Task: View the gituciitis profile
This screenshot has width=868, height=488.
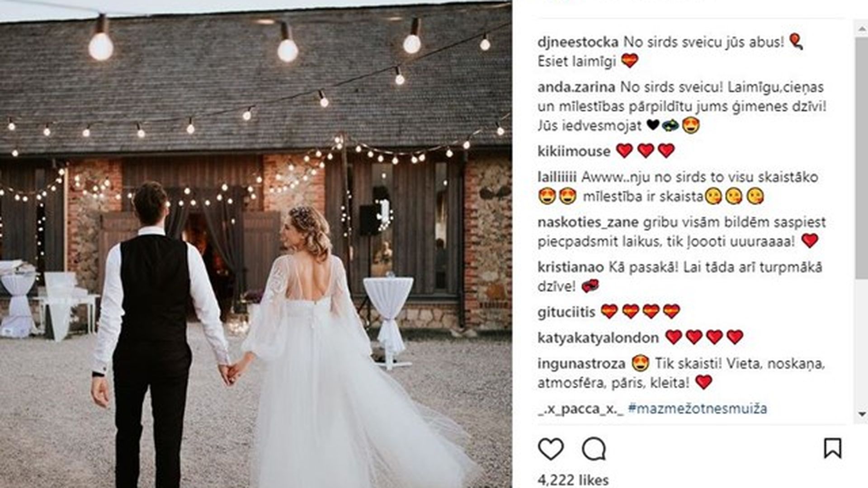Action: 566,312
